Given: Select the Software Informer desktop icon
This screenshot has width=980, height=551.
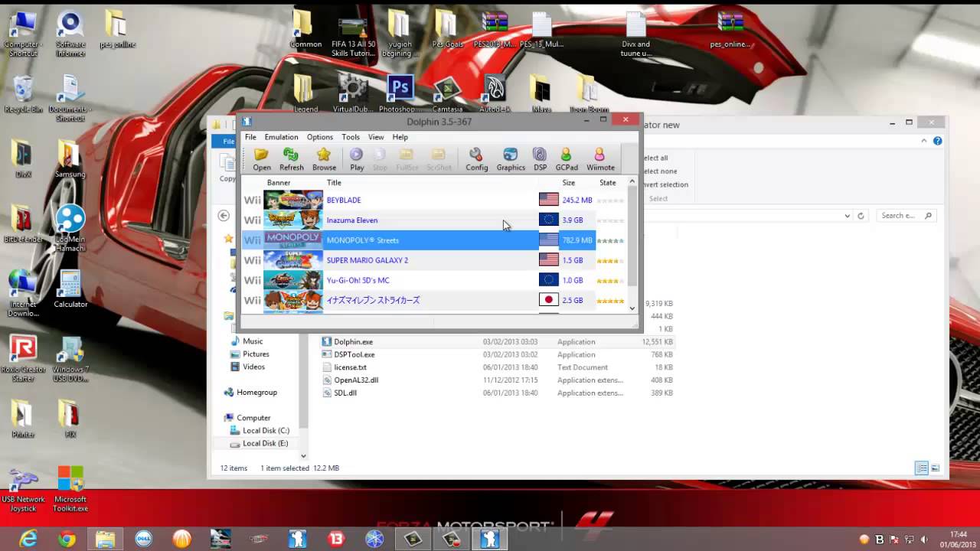Looking at the screenshot, I should 70,34.
